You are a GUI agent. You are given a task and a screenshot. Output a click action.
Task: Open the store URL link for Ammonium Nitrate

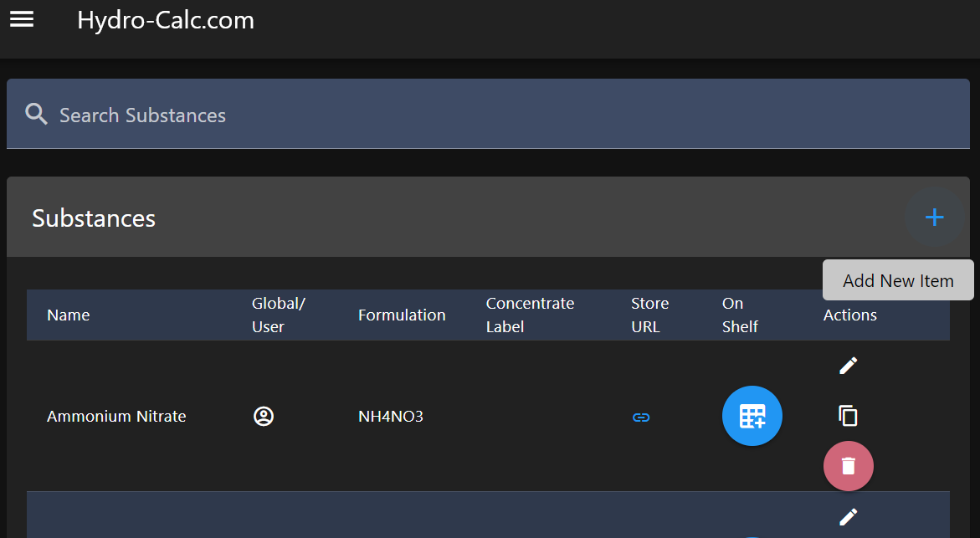[x=641, y=416]
